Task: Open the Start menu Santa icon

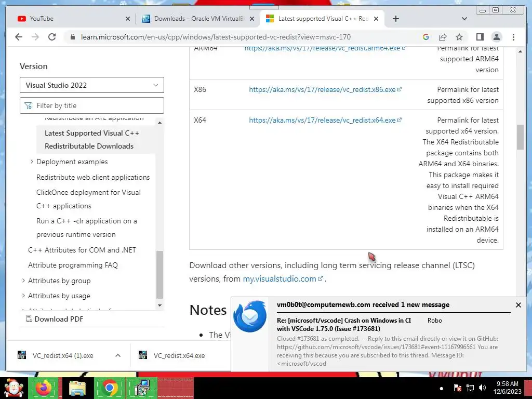Action: [x=14, y=388]
